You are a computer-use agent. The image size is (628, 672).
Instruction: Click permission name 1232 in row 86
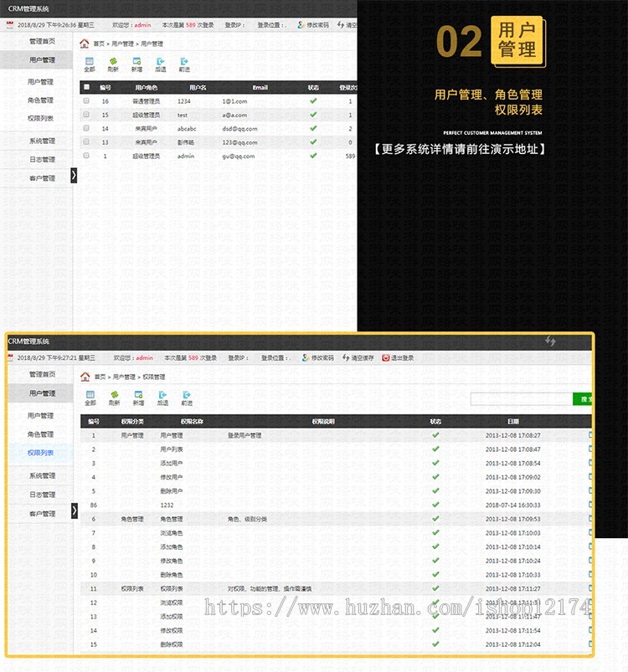click(167, 505)
